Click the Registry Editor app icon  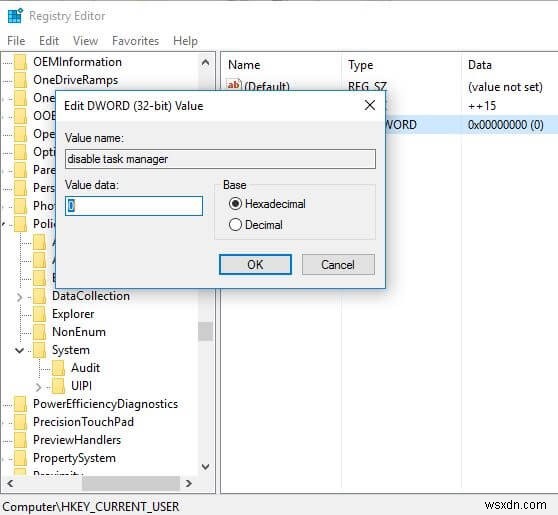(x=15, y=16)
